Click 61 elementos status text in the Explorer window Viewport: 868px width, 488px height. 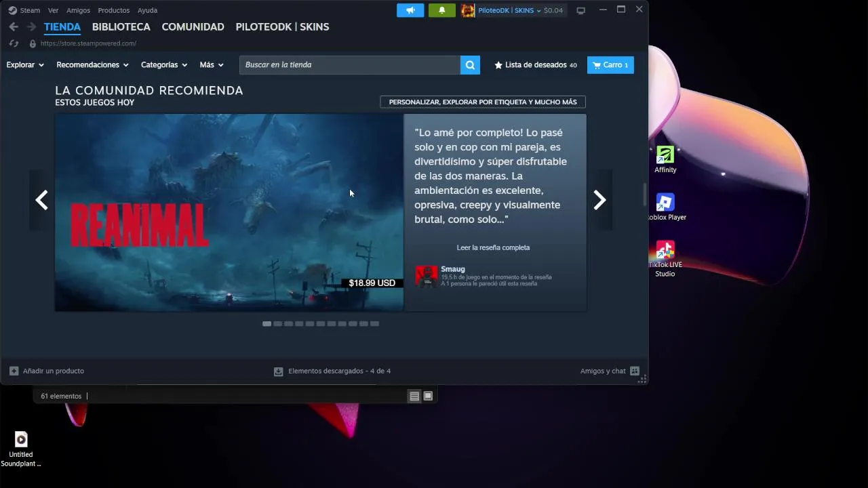click(x=61, y=396)
